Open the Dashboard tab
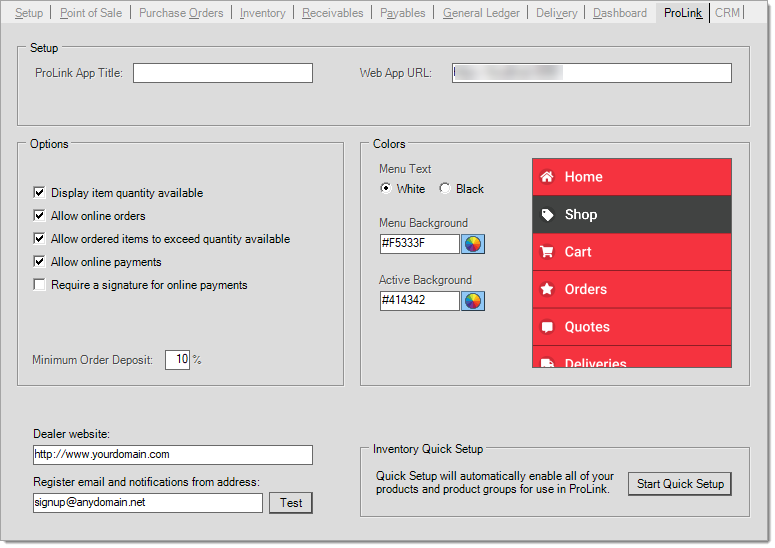Screen dimensions: 775x548 pyautogui.click(x=620, y=13)
